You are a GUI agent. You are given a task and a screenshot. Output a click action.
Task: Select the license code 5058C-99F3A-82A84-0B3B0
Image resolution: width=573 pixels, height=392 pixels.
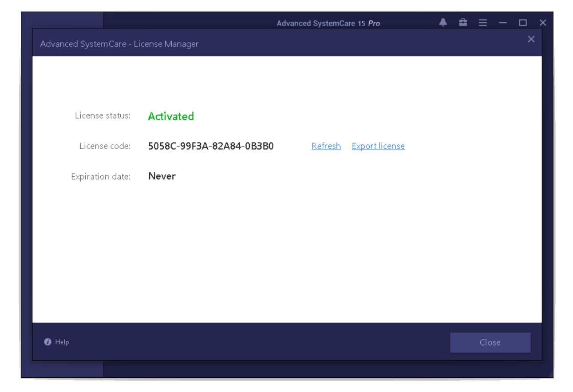click(x=211, y=146)
